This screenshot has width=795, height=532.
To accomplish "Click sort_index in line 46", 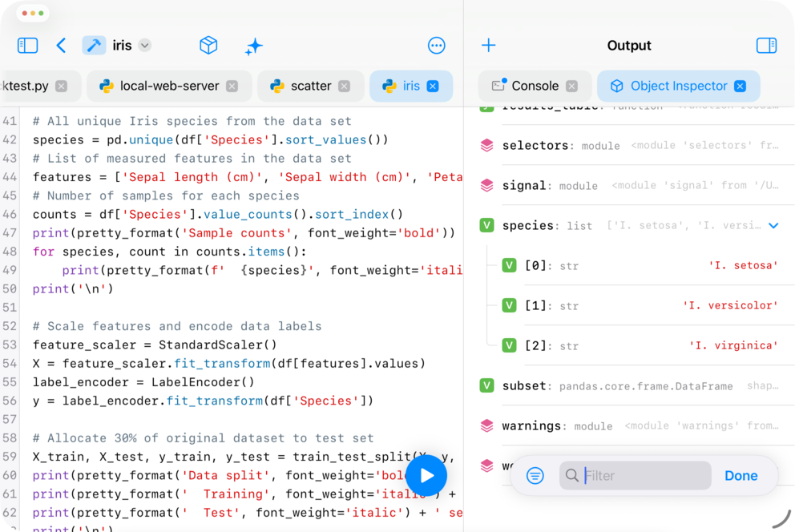I will pyautogui.click(x=352, y=214).
